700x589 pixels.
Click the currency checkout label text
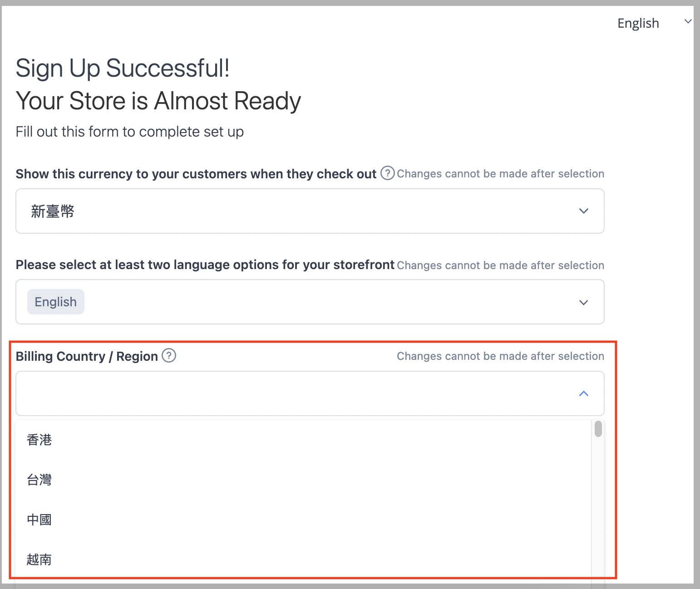196,174
